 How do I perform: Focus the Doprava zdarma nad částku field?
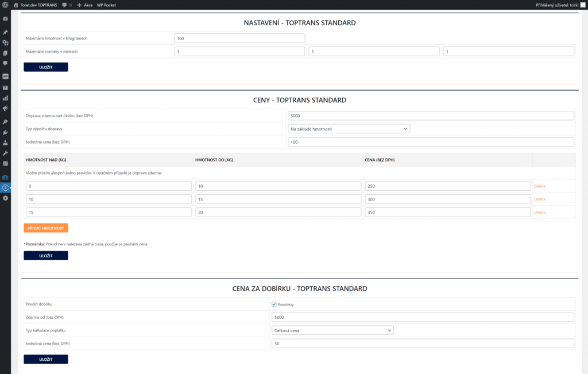tap(431, 115)
